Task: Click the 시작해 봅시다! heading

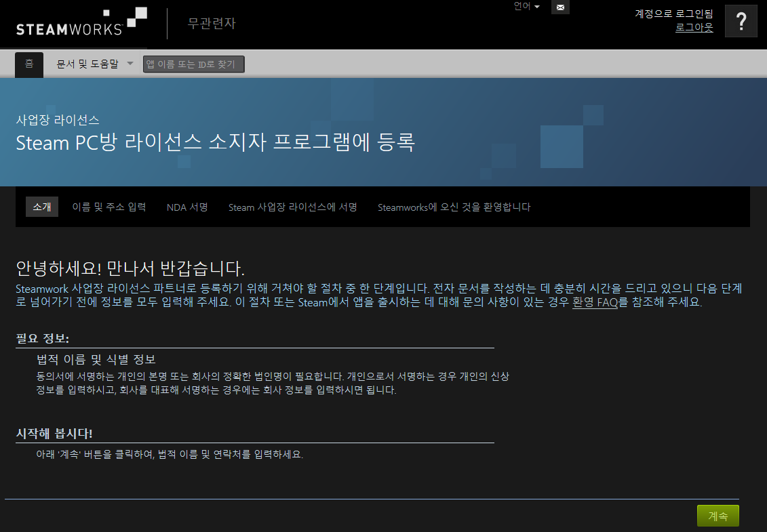Action: (x=54, y=433)
